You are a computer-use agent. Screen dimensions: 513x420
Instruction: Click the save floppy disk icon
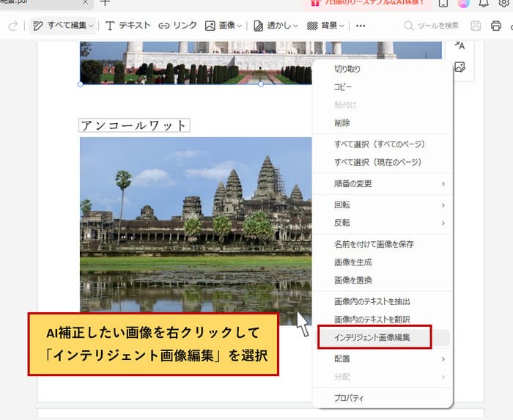tap(476, 26)
